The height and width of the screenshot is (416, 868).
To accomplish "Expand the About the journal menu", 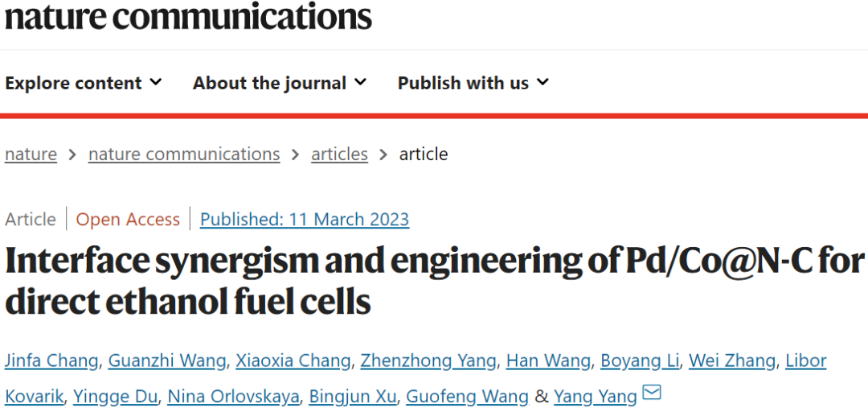I will (280, 83).
